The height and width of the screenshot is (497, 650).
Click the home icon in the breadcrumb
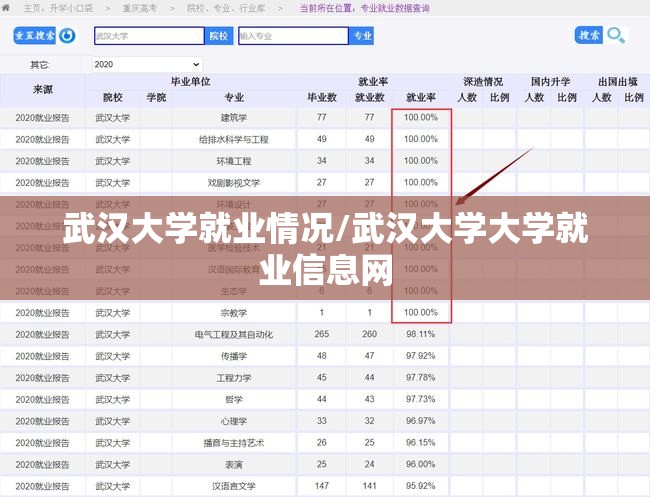click(6, 8)
